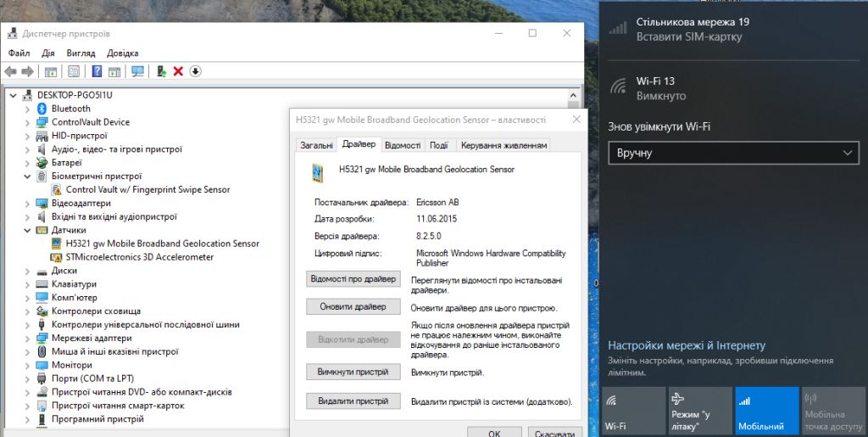Click the Wi-Fi 13 signal icon
The height and width of the screenshot is (437, 868).
[x=617, y=87]
